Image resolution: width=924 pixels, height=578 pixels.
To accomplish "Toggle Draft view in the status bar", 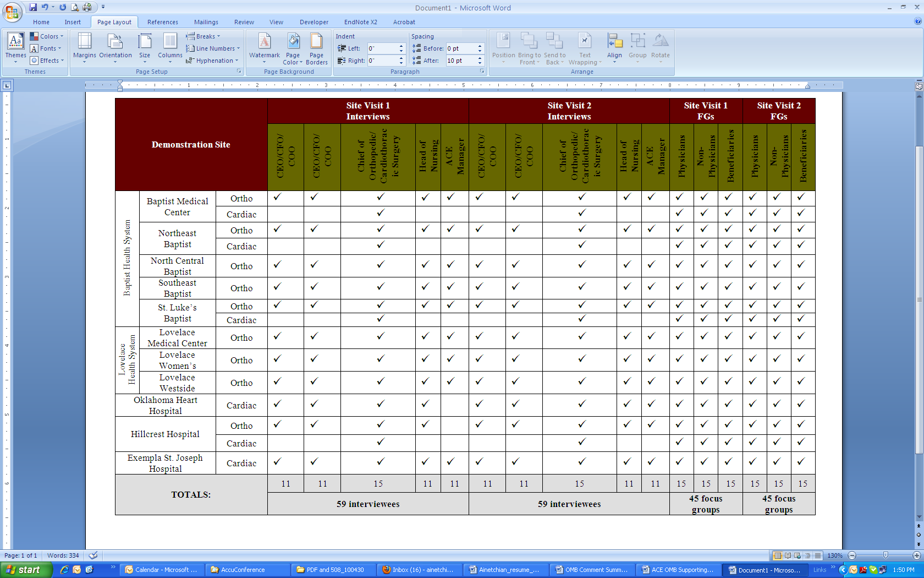I will pos(818,555).
